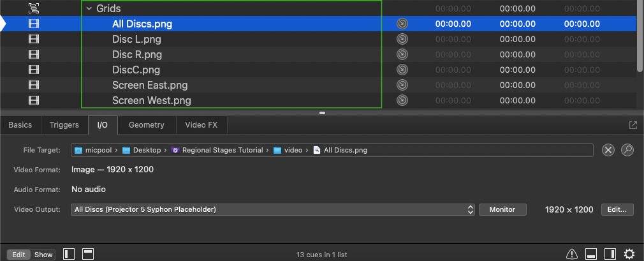Click the target icon on the Disc L.png row
644x261 pixels.
(x=402, y=39)
